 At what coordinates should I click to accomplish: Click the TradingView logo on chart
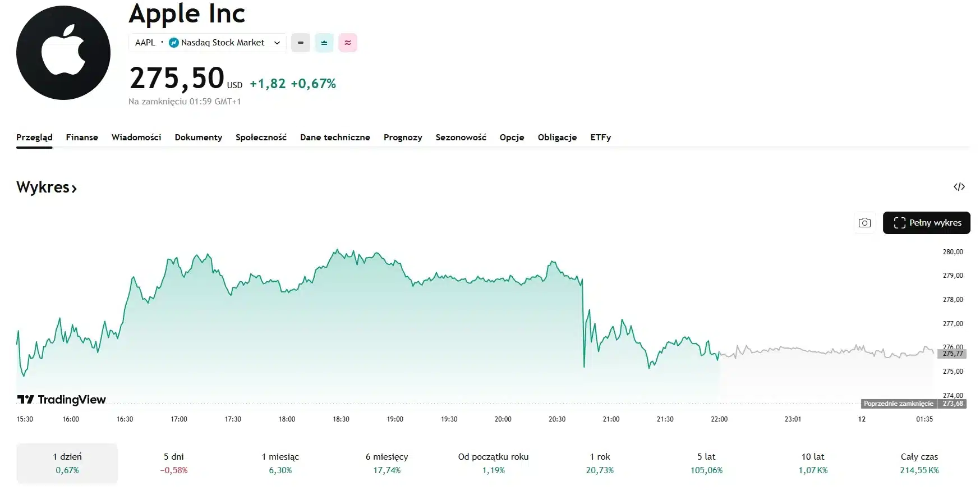coord(62,400)
